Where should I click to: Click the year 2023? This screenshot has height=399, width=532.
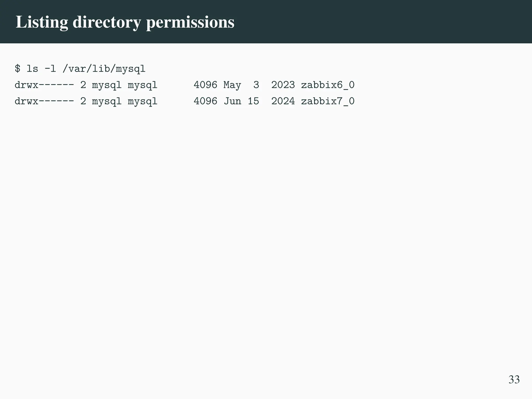pos(283,85)
